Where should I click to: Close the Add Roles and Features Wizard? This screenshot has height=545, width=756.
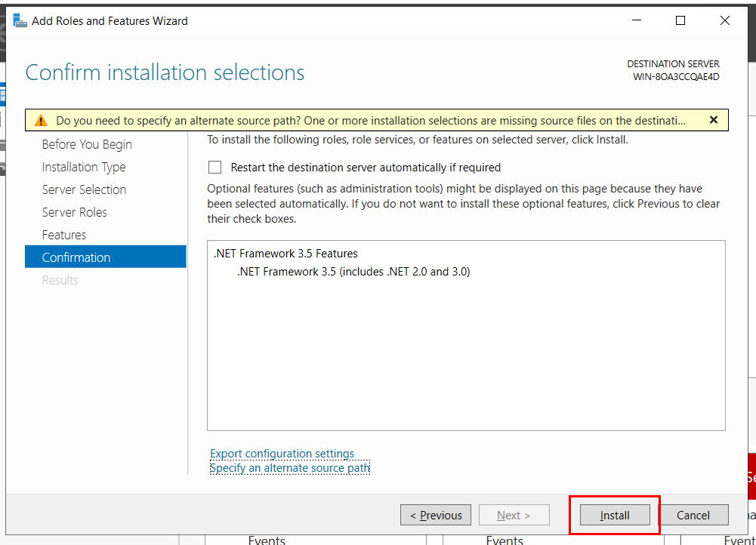725,20
